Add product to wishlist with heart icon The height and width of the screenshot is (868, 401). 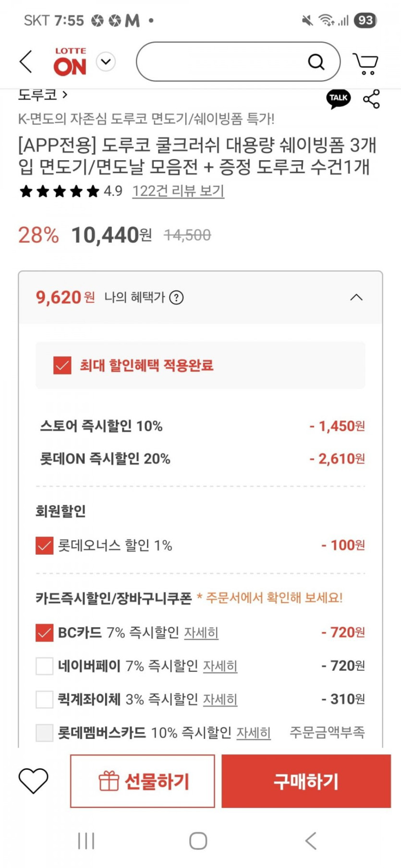click(33, 780)
